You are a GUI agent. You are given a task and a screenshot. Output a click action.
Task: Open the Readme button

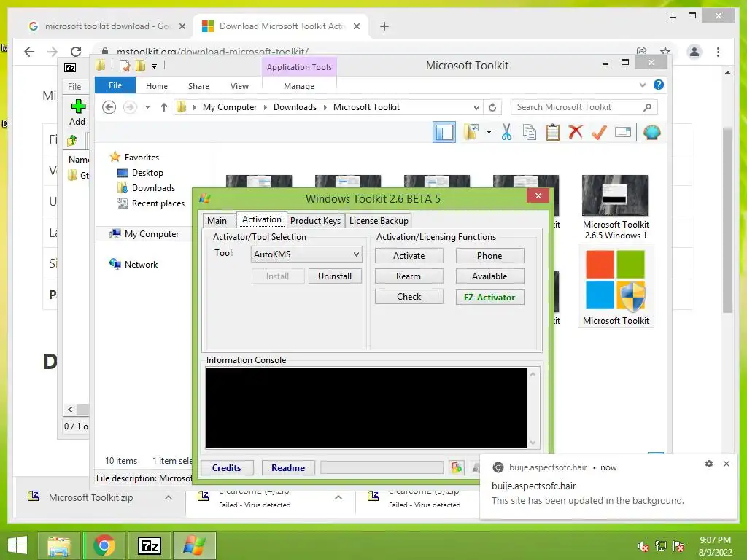tap(287, 468)
